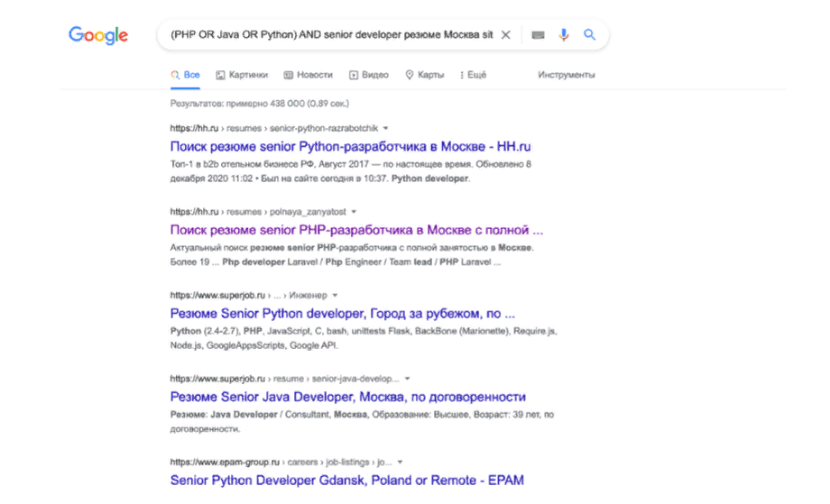Open the Видео results tab
Viewport: 830px width, 504px height.
click(369, 75)
